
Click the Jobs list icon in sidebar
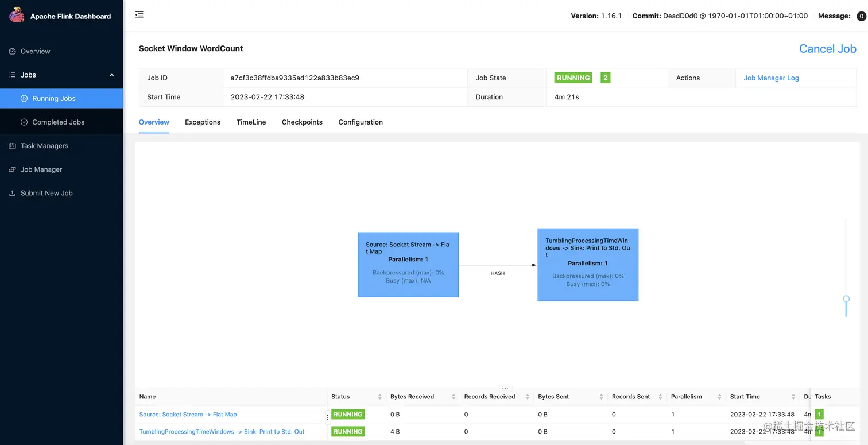[x=12, y=75]
